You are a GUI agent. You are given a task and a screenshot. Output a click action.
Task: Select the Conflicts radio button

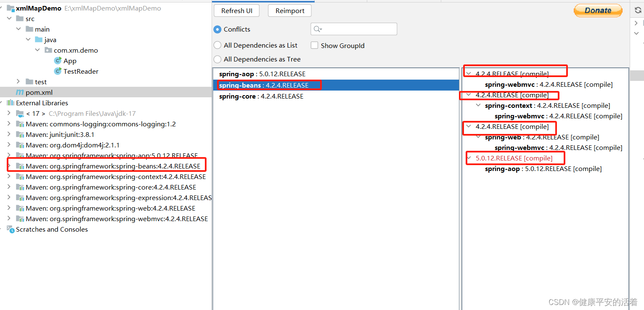217,29
